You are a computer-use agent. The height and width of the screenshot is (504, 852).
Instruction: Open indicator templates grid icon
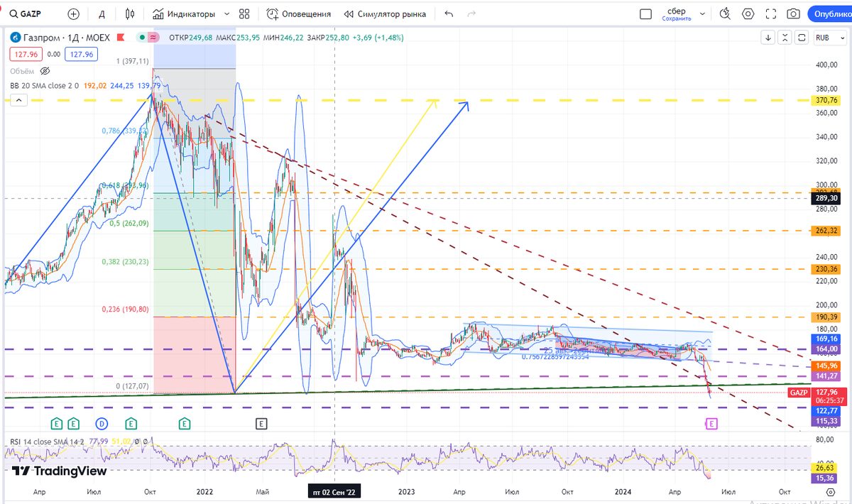(245, 13)
